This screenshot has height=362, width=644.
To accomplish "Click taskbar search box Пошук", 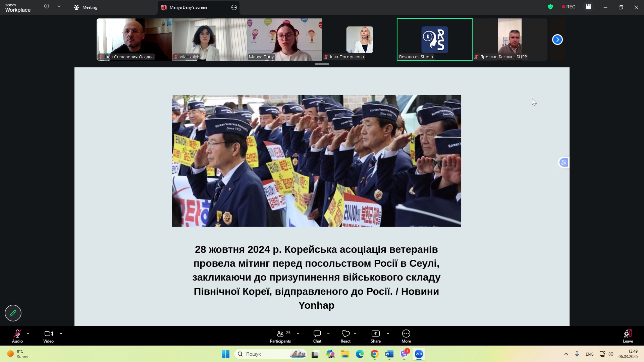I will click(x=271, y=354).
